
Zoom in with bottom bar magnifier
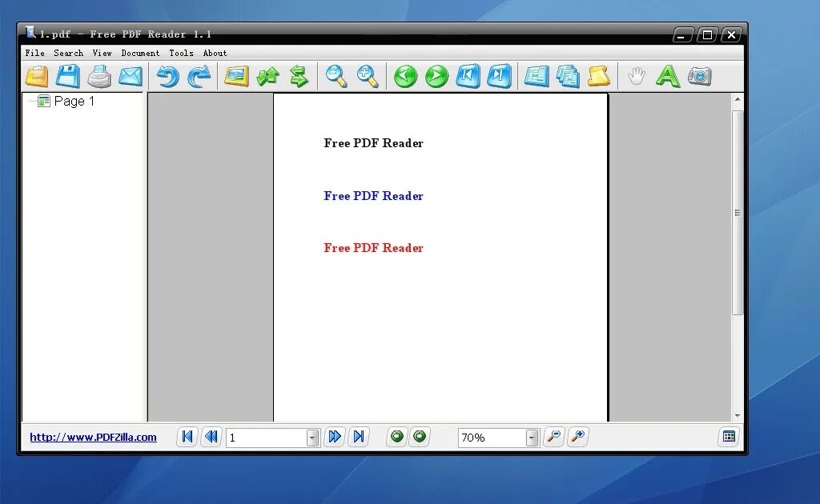(x=578, y=437)
